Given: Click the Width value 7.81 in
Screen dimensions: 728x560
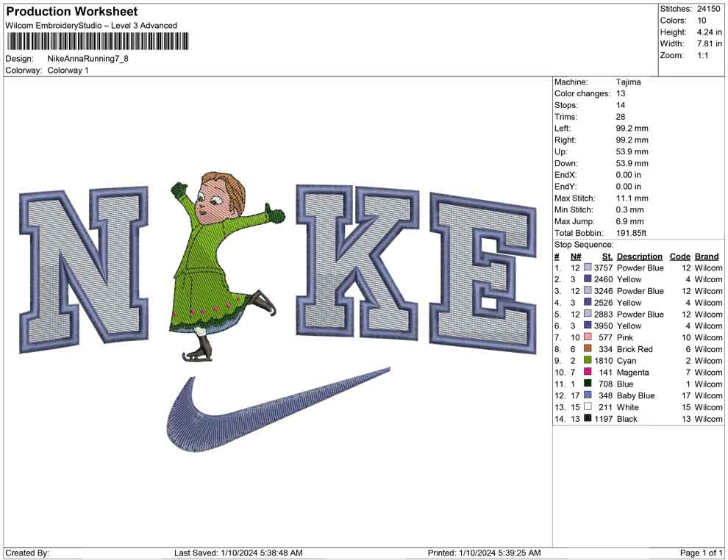Looking at the screenshot, I should pos(709,43).
